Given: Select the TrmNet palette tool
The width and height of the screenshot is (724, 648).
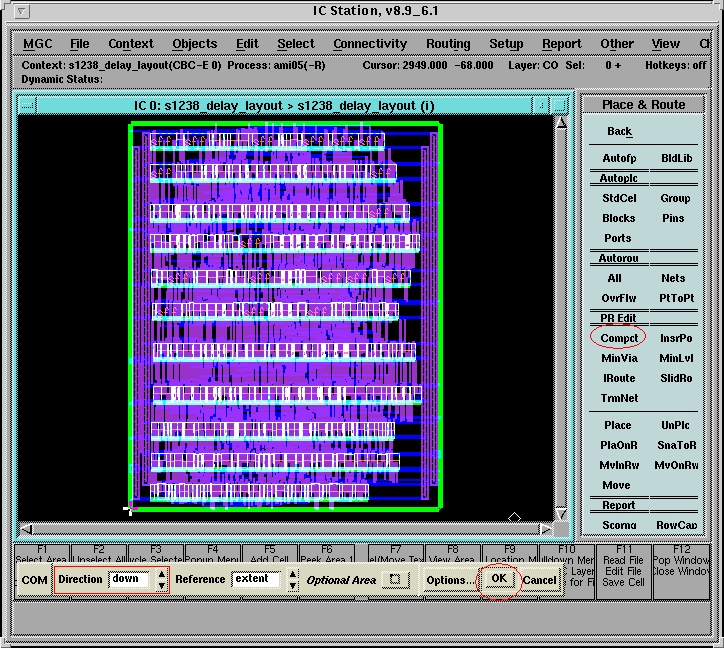Looking at the screenshot, I should (x=619, y=398).
